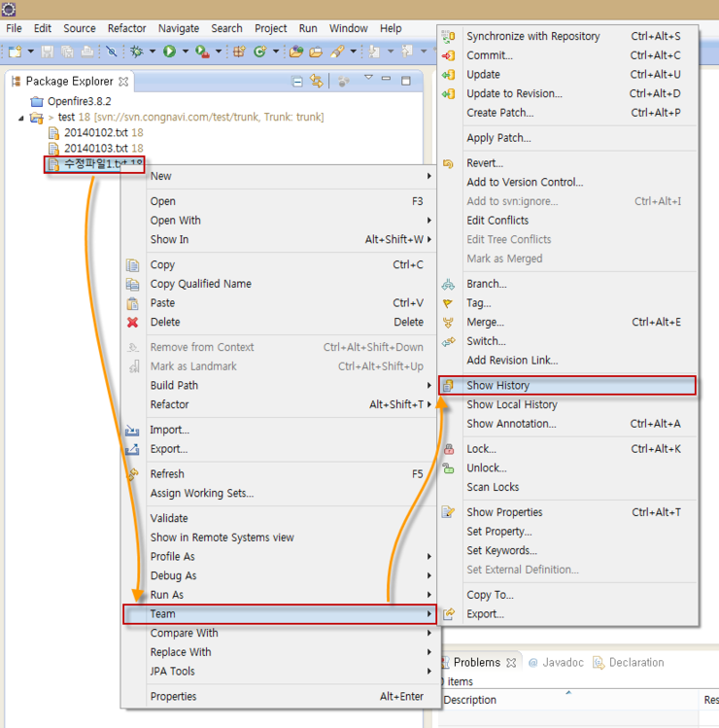Click the Description column header
Image resolution: width=719 pixels, height=728 pixels.
tap(469, 701)
